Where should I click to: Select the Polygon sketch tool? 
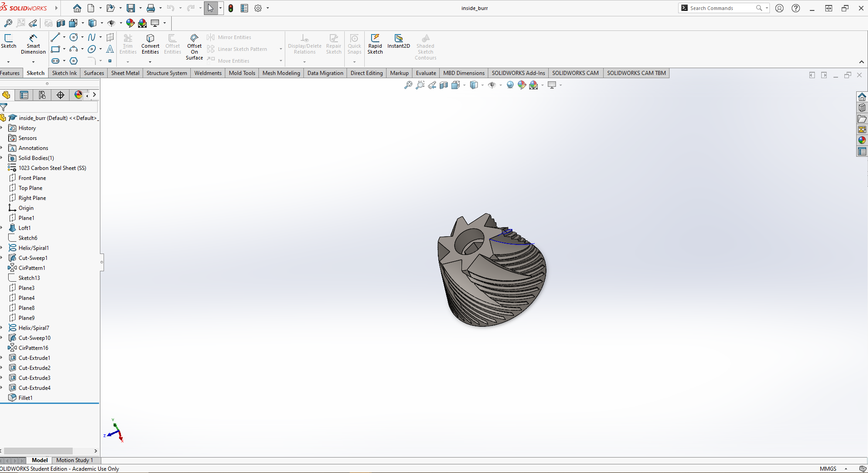click(x=74, y=61)
